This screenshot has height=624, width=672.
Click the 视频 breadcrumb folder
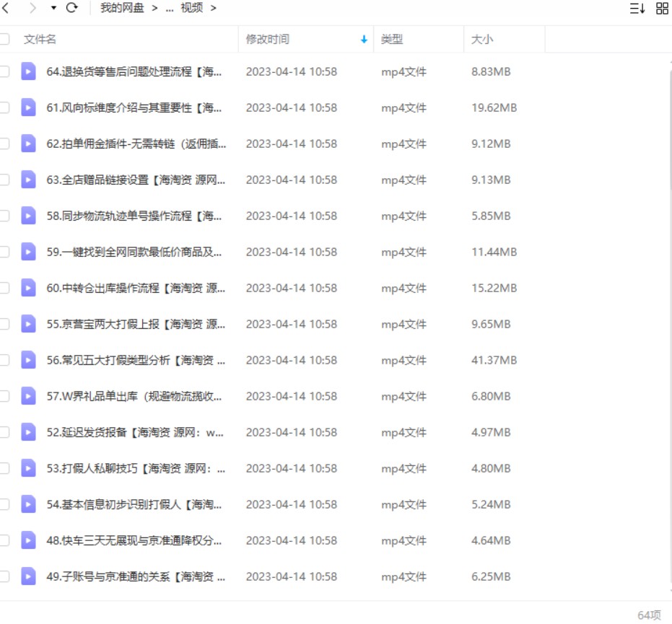(x=191, y=8)
